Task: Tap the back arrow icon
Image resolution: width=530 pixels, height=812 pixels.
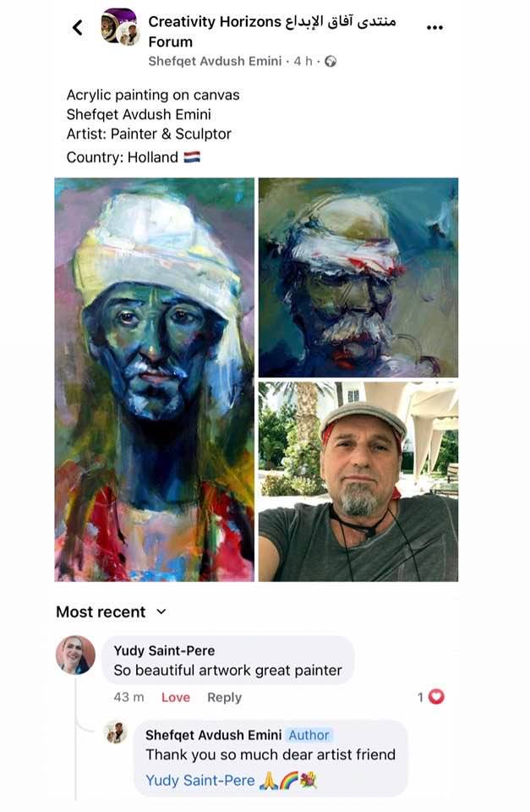Action: point(78,27)
